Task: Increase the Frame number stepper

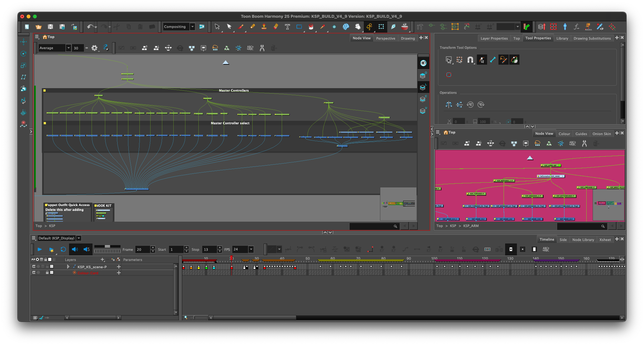Action: click(x=153, y=248)
